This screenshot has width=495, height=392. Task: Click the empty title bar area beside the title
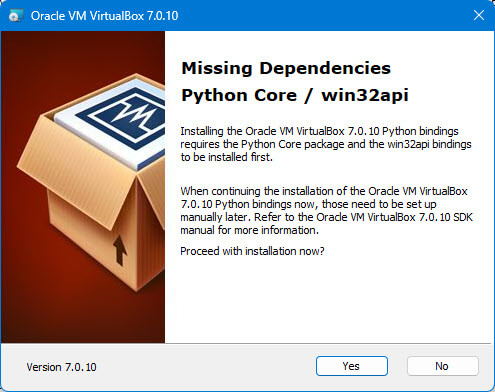(x=317, y=15)
